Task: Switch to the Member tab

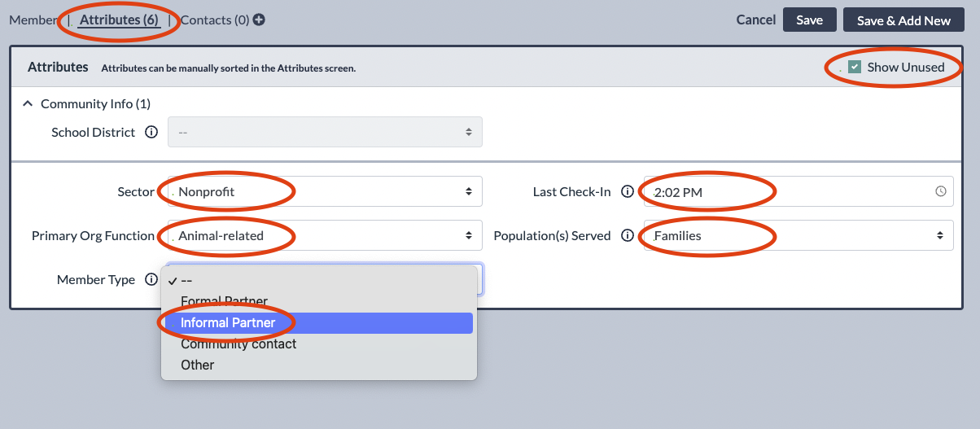Action: [33, 20]
